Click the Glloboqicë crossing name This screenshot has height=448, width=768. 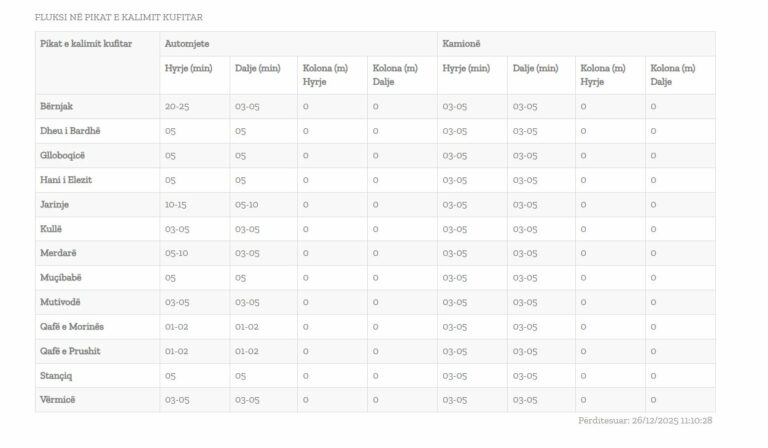pos(62,155)
